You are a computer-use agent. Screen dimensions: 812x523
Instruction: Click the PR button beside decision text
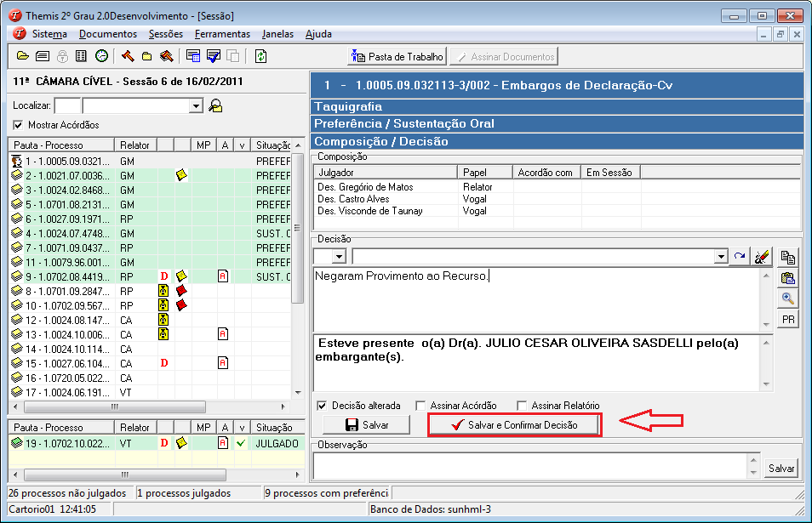(788, 319)
